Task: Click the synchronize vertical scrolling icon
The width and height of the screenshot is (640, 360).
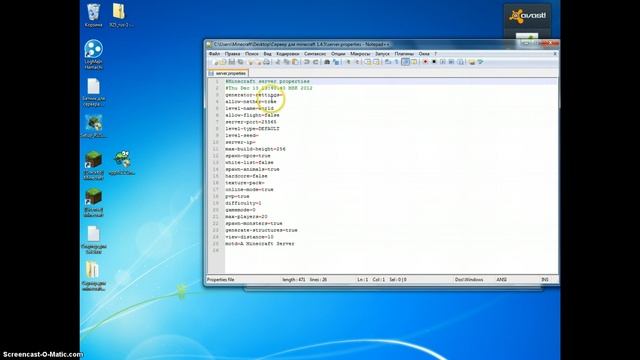Action: coord(368,62)
